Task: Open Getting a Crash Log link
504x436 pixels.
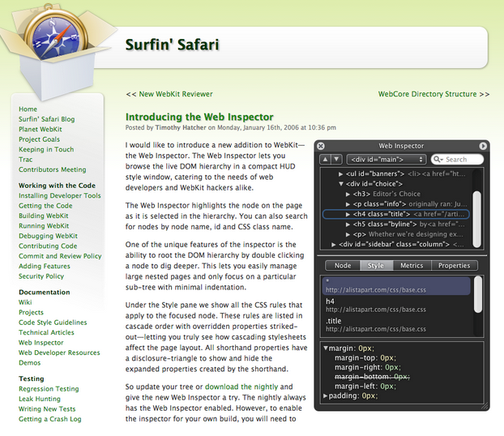Action: (49, 419)
